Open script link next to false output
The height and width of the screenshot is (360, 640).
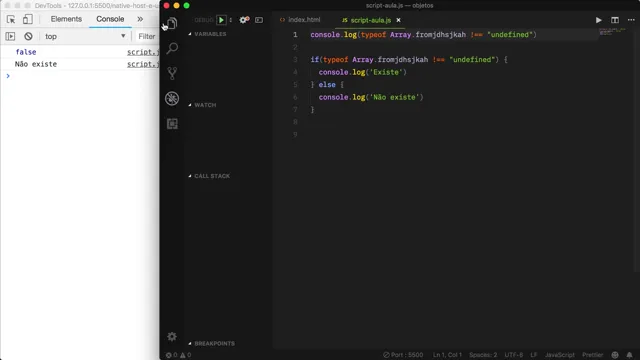pyautogui.click(x=143, y=52)
